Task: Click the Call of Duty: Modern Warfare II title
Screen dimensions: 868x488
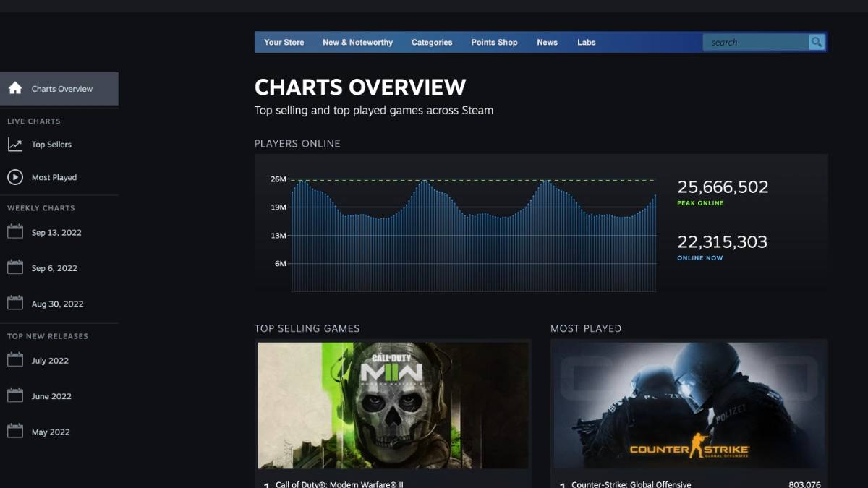Action: (x=339, y=484)
